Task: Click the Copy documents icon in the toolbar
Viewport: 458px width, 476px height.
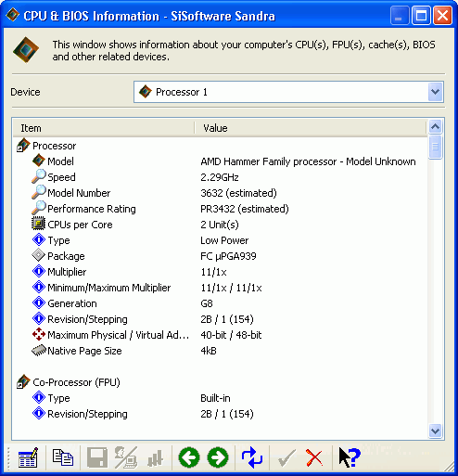Action: click(x=63, y=457)
